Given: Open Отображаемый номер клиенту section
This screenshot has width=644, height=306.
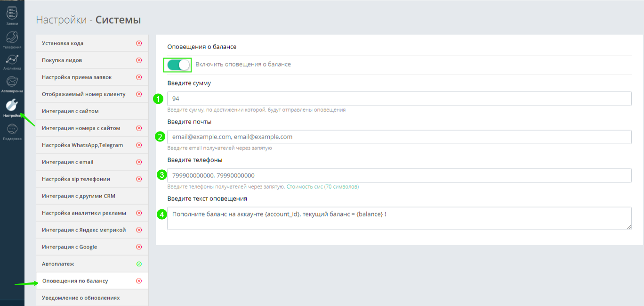Looking at the screenshot, I should point(92,94).
